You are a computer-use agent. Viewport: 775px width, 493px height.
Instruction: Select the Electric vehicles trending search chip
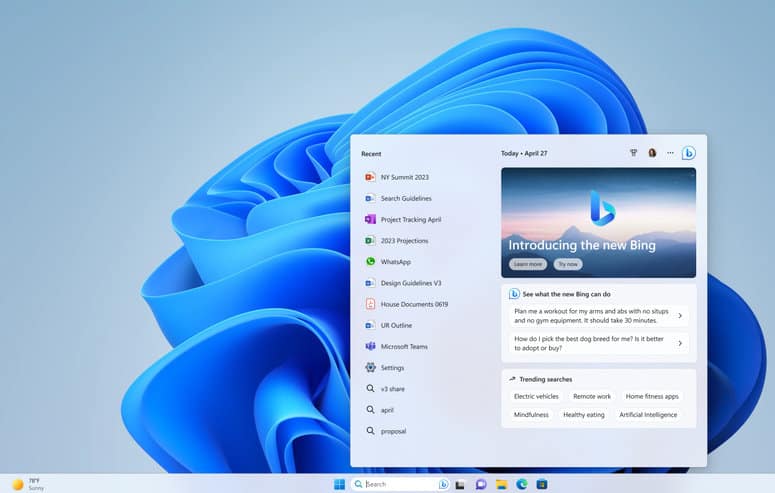point(536,396)
